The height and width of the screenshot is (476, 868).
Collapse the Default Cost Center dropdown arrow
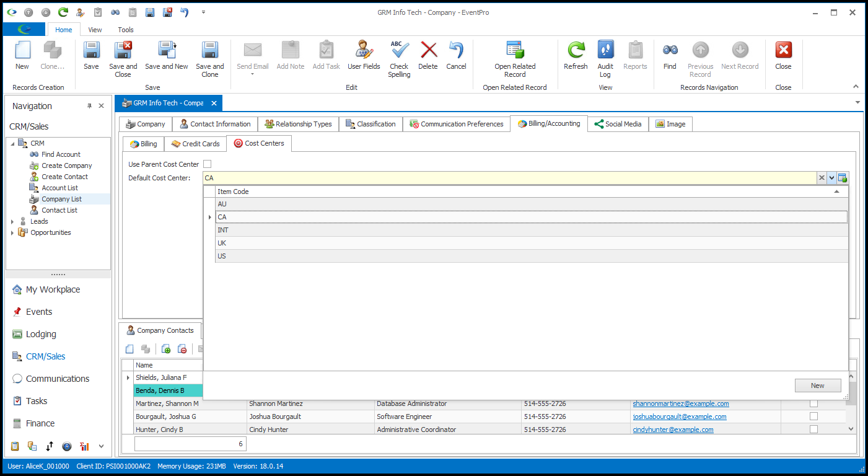click(x=831, y=178)
